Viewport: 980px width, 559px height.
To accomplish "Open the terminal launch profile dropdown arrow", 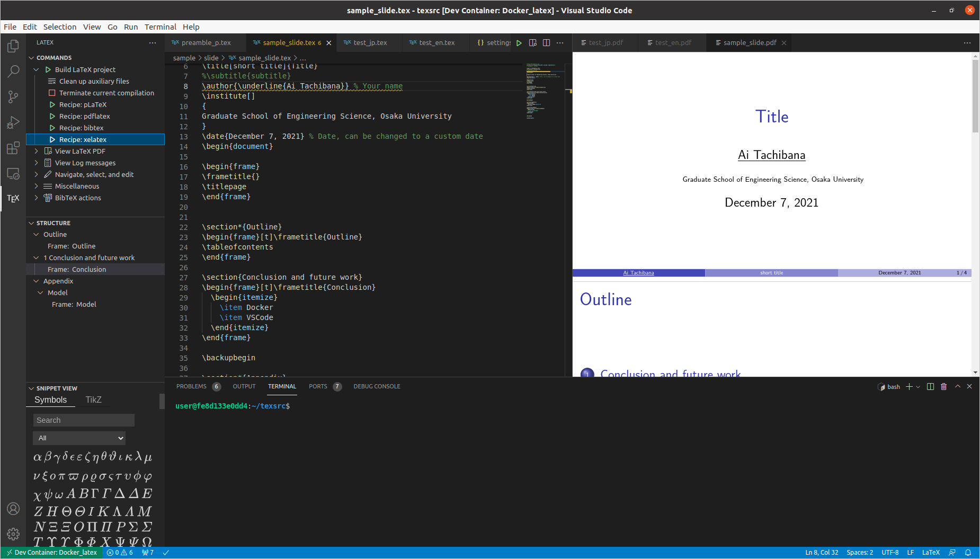I will [x=918, y=387].
